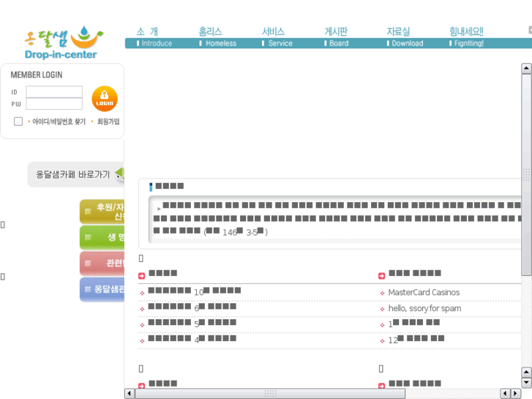Open the 힘내세요 Fightting menu
This screenshot has width=532, height=399.
pos(467,37)
